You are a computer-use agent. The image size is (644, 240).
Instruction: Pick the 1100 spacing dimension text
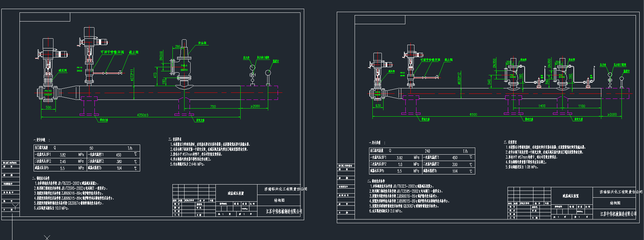pos(581,106)
